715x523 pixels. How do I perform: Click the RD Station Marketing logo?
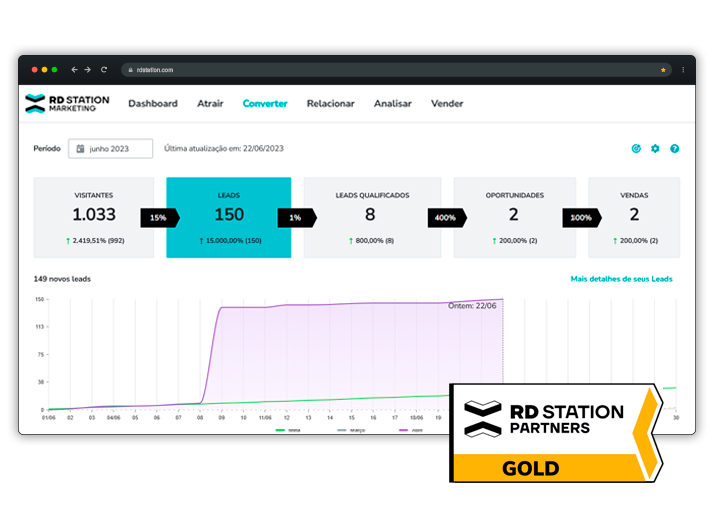pyautogui.click(x=62, y=103)
